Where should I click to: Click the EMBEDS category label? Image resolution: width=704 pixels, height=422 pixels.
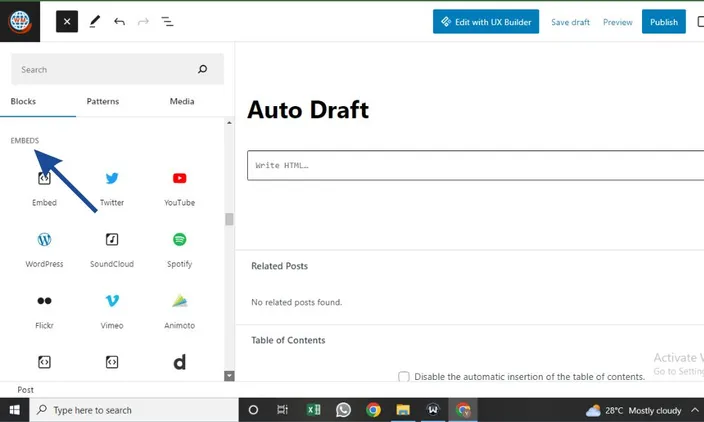pos(25,141)
